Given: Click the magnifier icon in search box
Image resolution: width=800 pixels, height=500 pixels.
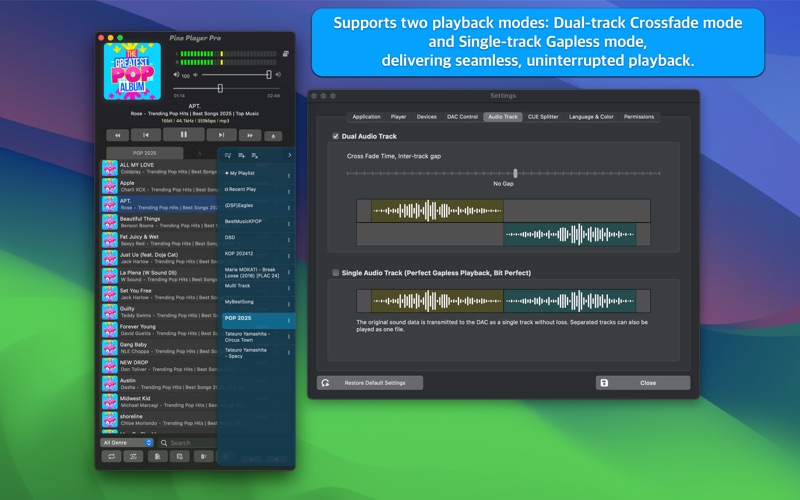Looking at the screenshot, I should 164,443.
